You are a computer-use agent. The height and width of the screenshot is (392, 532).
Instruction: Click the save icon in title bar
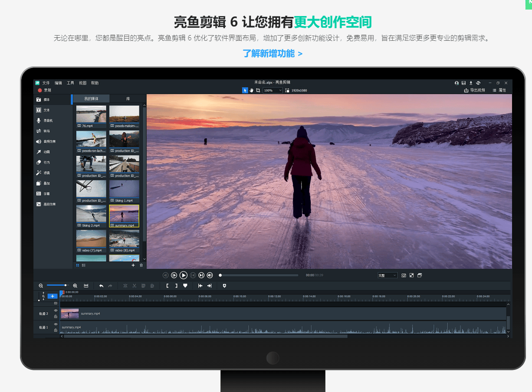pyautogui.click(x=463, y=83)
